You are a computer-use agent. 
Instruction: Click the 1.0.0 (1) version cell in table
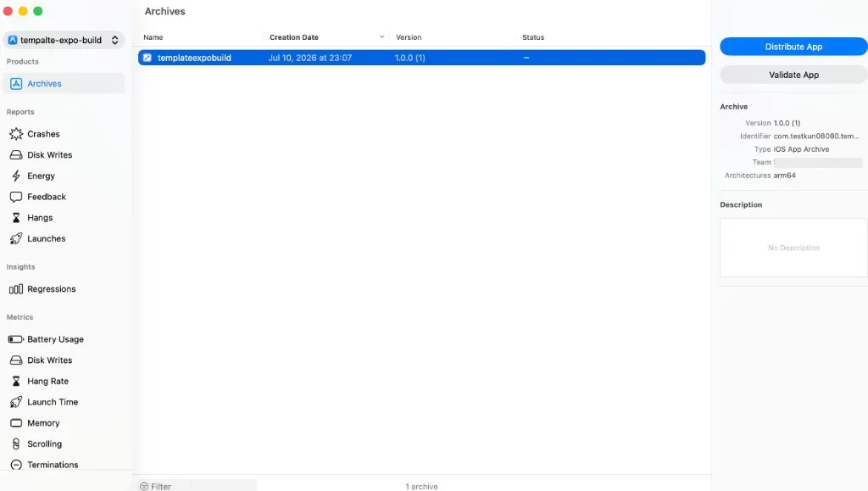point(409,58)
